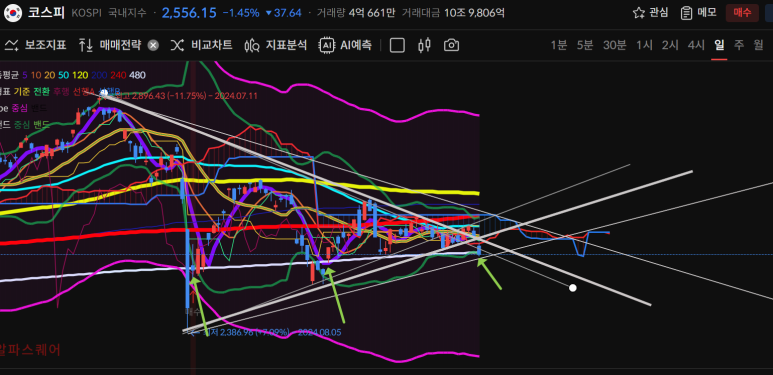Screen dimensions: 773x375
Task: Switch to the 5분 timeframe
Action: pyautogui.click(x=585, y=45)
